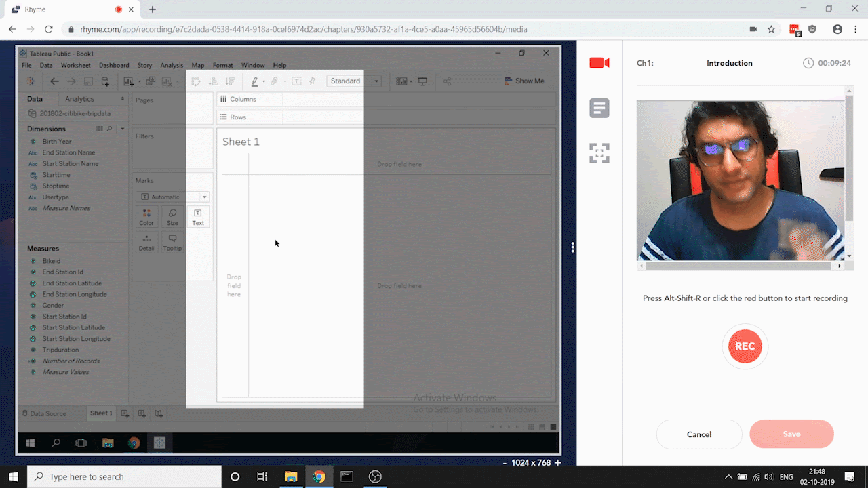The image size is (868, 488).
Task: Click the New Worksheet tab icon beside Sheet 1
Action: tap(125, 413)
